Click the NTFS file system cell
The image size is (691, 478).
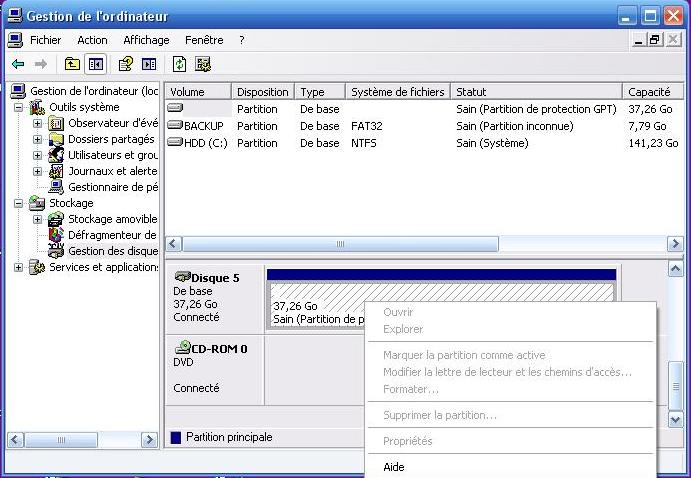[364, 143]
